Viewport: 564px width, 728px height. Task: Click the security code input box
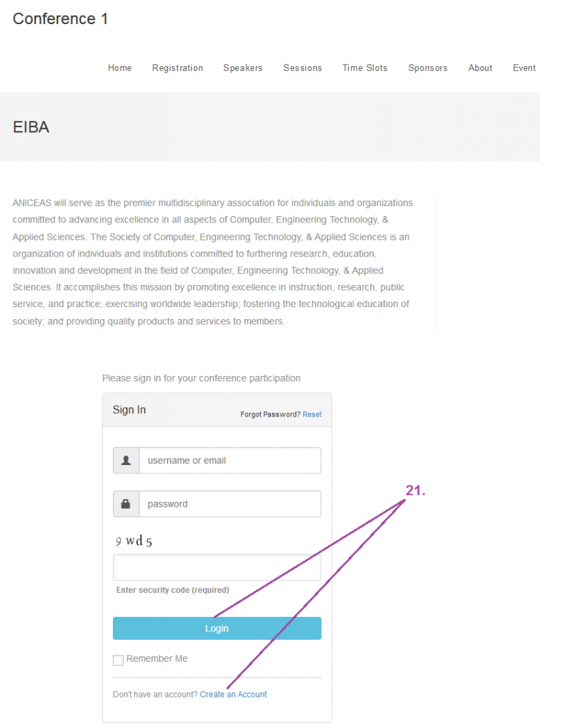pyautogui.click(x=217, y=567)
